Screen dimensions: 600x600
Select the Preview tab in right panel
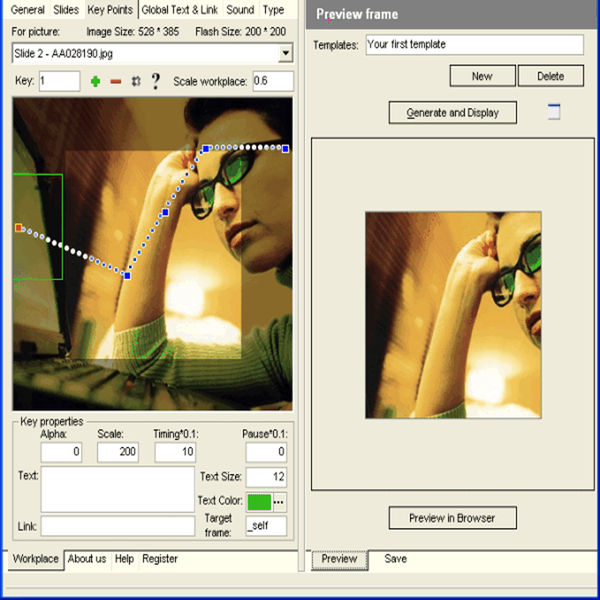pos(339,559)
